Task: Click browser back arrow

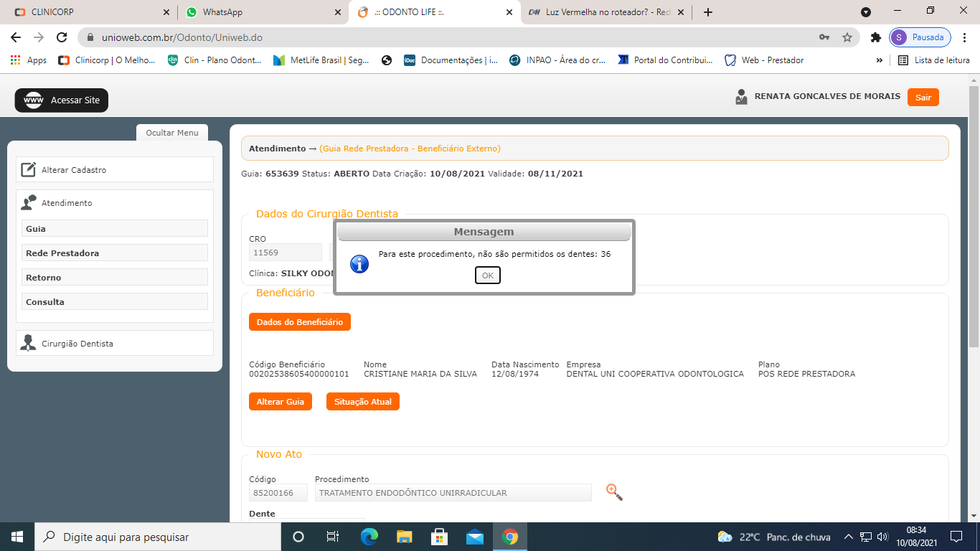Action: [16, 37]
